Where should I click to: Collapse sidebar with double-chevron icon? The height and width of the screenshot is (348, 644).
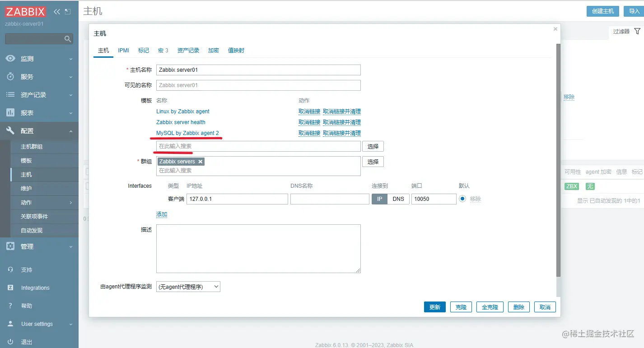(x=56, y=11)
